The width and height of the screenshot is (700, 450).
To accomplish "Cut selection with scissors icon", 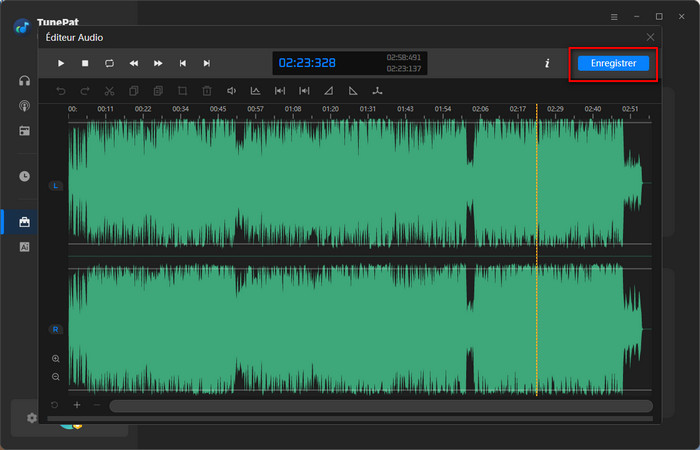I will coord(109,91).
